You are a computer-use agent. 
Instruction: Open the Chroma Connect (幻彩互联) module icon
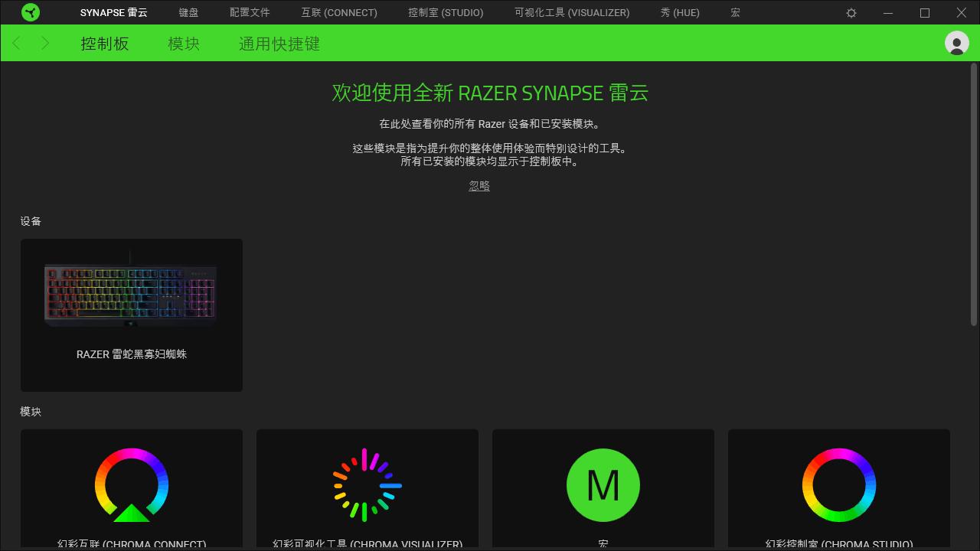tap(131, 485)
